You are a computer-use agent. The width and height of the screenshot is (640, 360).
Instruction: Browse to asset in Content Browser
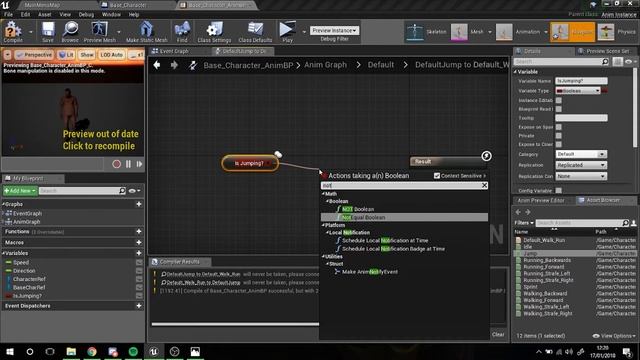(x=70, y=31)
